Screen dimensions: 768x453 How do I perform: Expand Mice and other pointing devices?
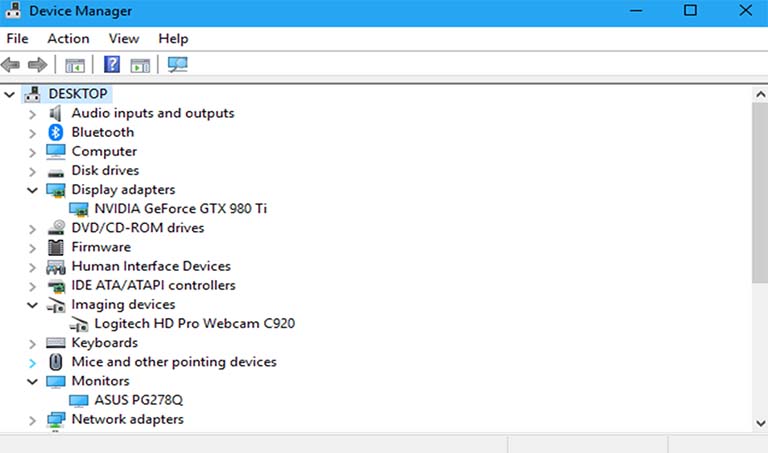(32, 363)
